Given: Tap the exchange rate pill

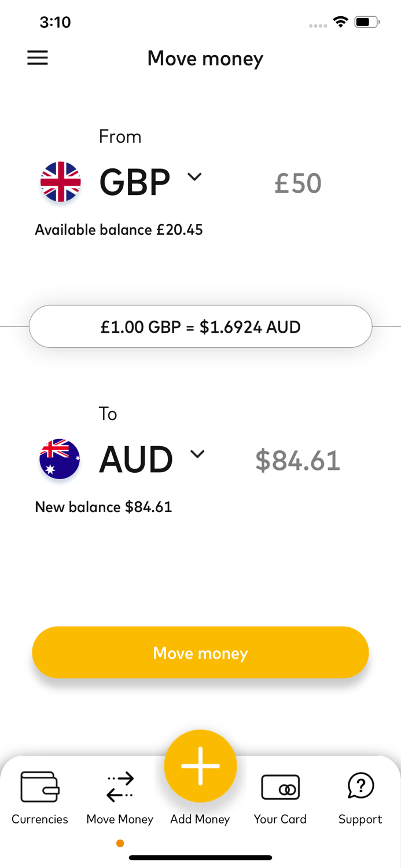Looking at the screenshot, I should point(200,326).
